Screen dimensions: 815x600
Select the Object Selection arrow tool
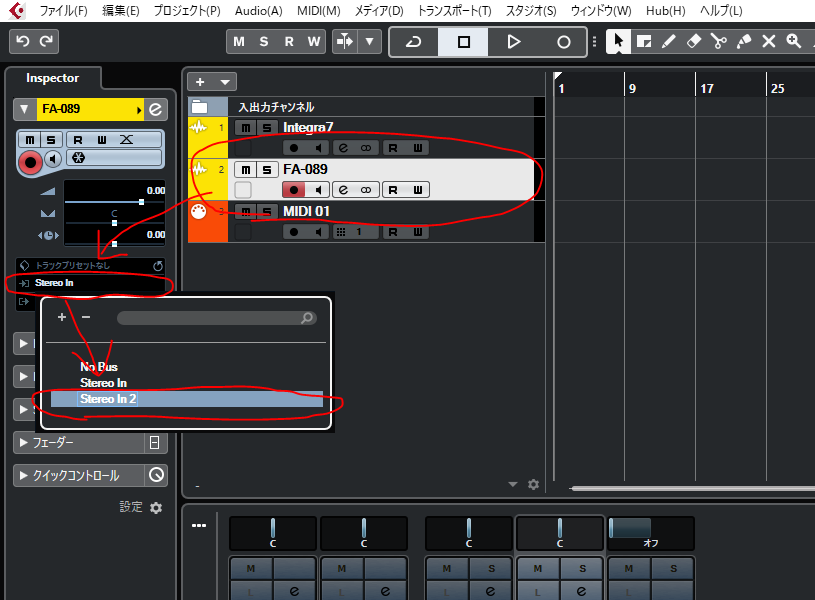click(x=618, y=41)
